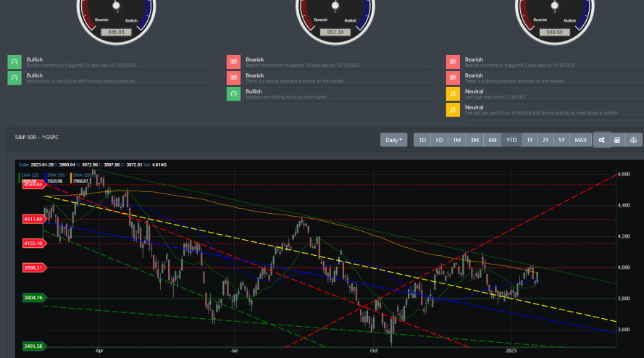Switch chart to 1Y range
644x358 pixels.
(530, 140)
